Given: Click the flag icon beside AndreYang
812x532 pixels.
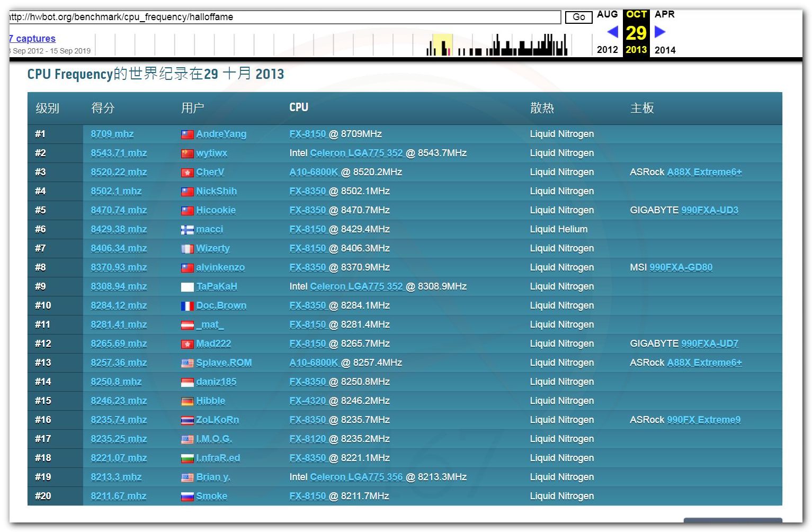Looking at the screenshot, I should [x=187, y=134].
